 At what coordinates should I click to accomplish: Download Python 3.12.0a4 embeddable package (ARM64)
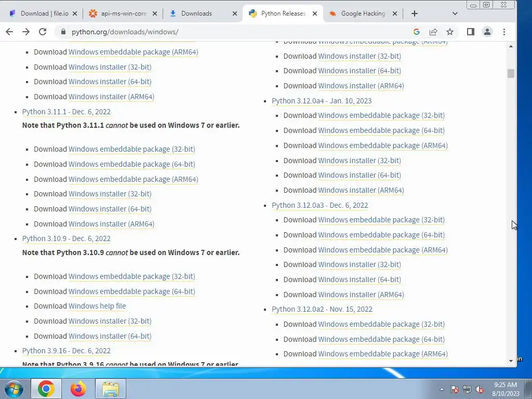tap(383, 145)
